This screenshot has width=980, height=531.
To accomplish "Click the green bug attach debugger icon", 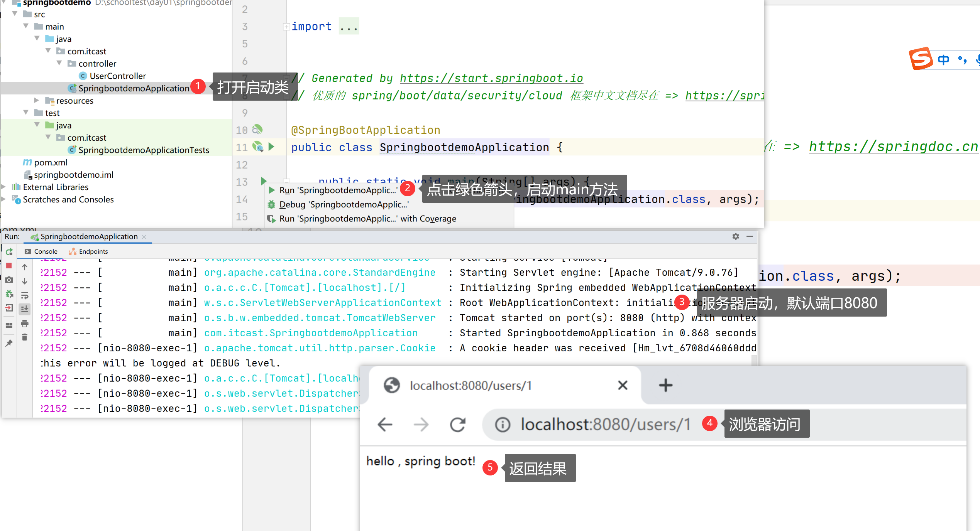I will [9, 294].
